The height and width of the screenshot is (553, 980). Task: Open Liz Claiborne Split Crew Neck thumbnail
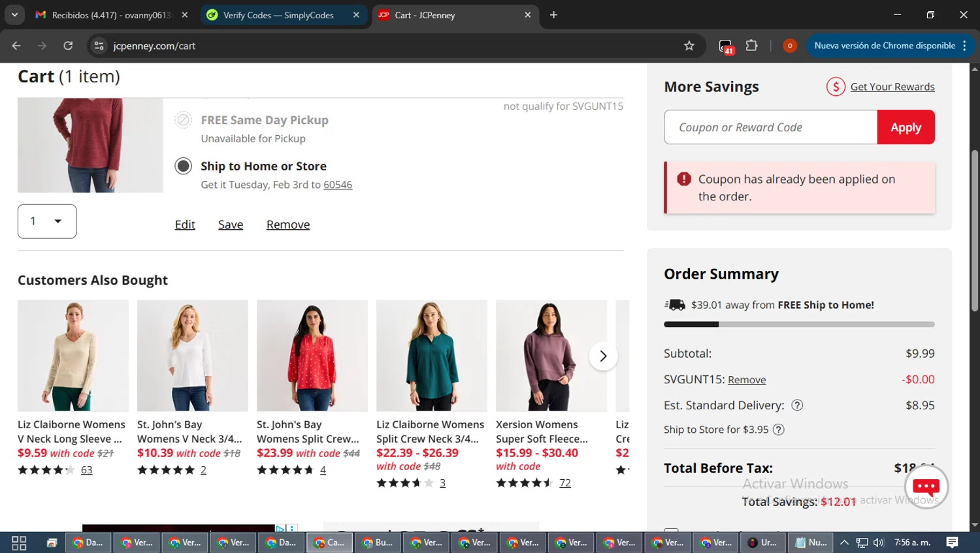432,356
